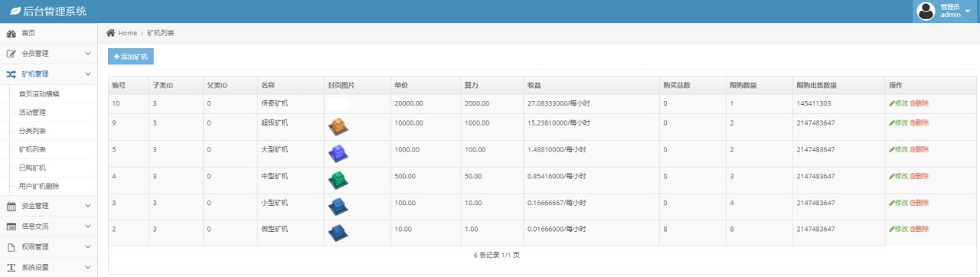This screenshot has height=277, width=980.
Task: Expand the 会员管理 chevron
Action: (88, 54)
